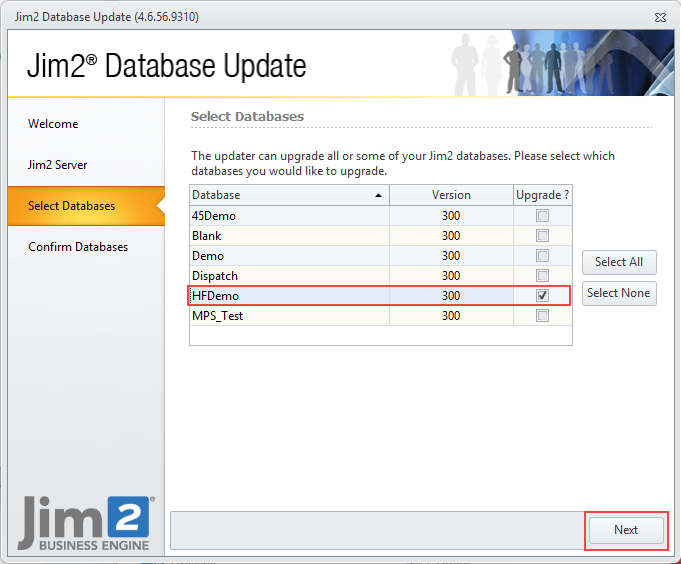Viewport: 681px width, 564px height.
Task: Click version 300 of 45Demo
Action: [x=451, y=216]
